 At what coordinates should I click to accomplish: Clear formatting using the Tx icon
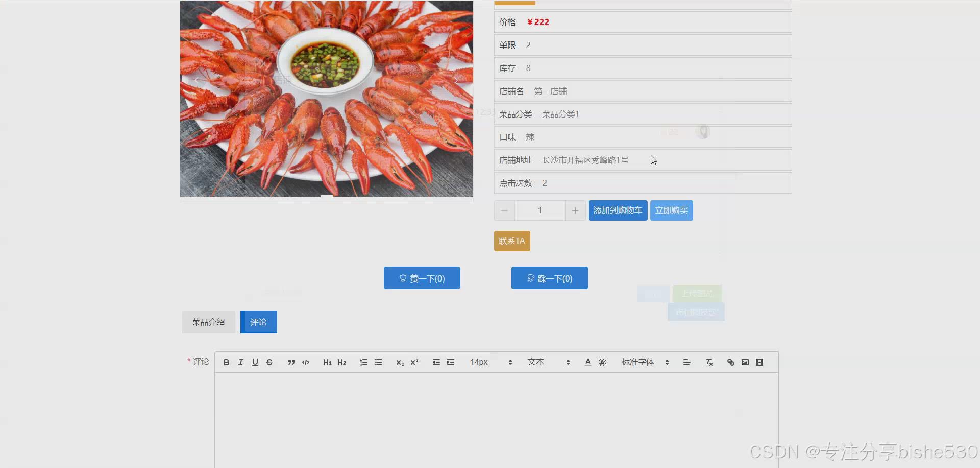(708, 362)
